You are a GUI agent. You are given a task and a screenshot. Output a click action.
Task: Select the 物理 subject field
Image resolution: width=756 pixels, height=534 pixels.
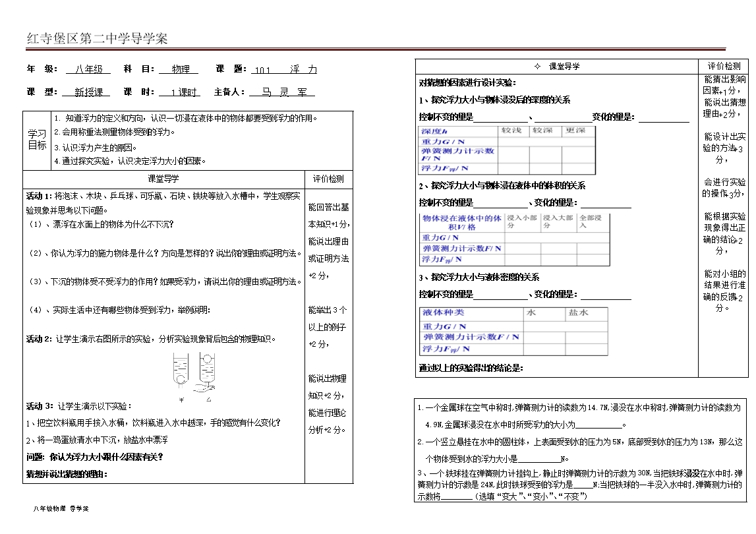181,69
